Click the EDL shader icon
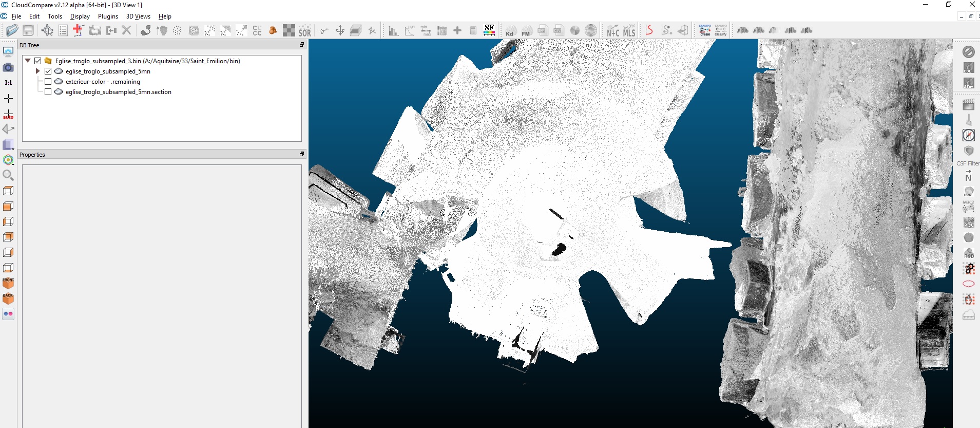Screen dimensions: 980x428 click(969, 67)
